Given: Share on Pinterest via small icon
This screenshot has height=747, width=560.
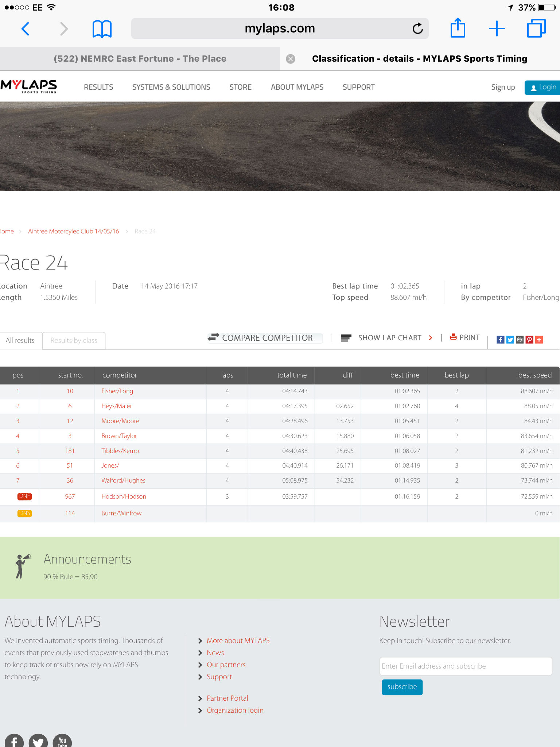Looking at the screenshot, I should 529,340.
